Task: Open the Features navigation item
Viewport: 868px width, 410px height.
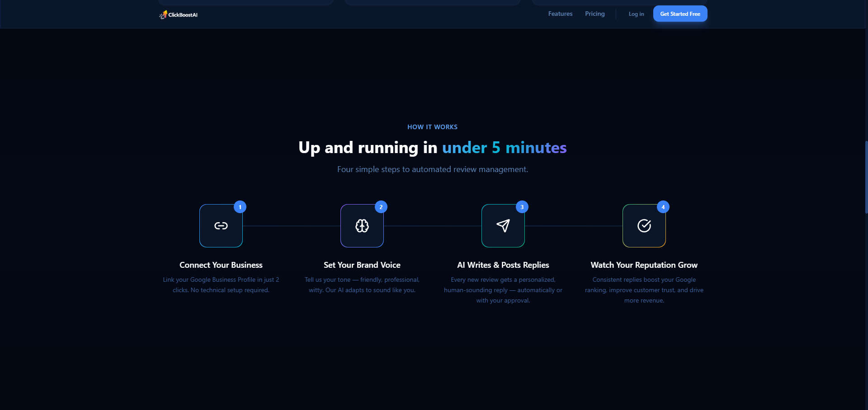Action: [560, 14]
